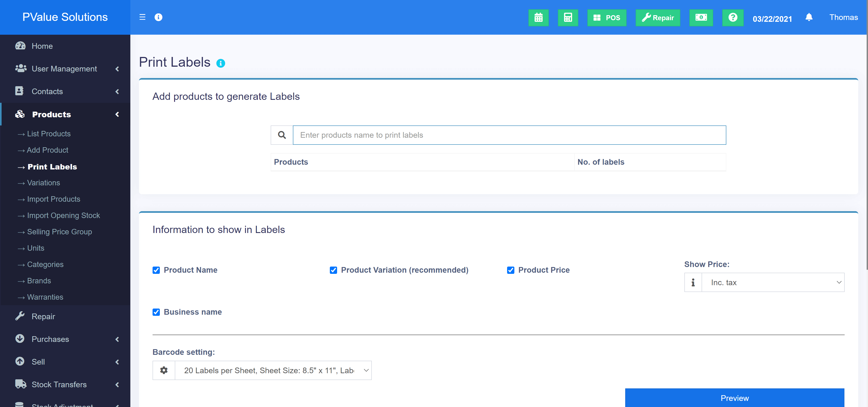Screen dimensions: 868x407
Task: Click the money bill icon button
Action: 701,17
